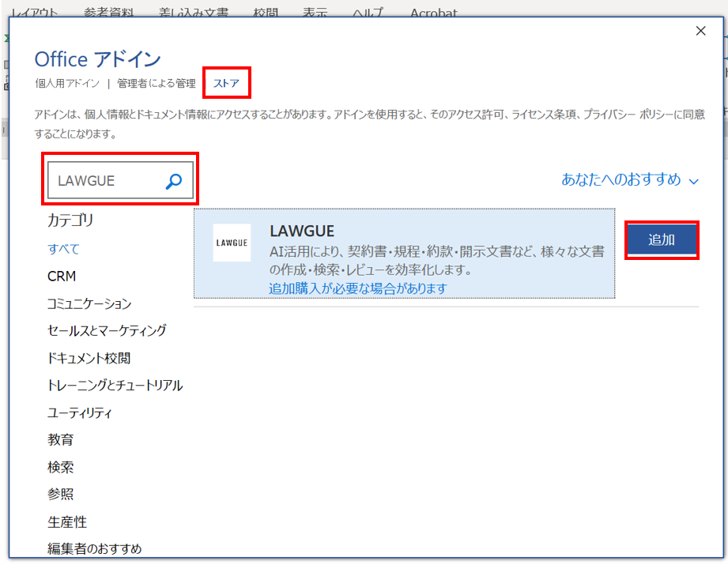Screen dimensions: 728x565
Task: Open the LAWGUE add-in title
Action: tap(302, 231)
